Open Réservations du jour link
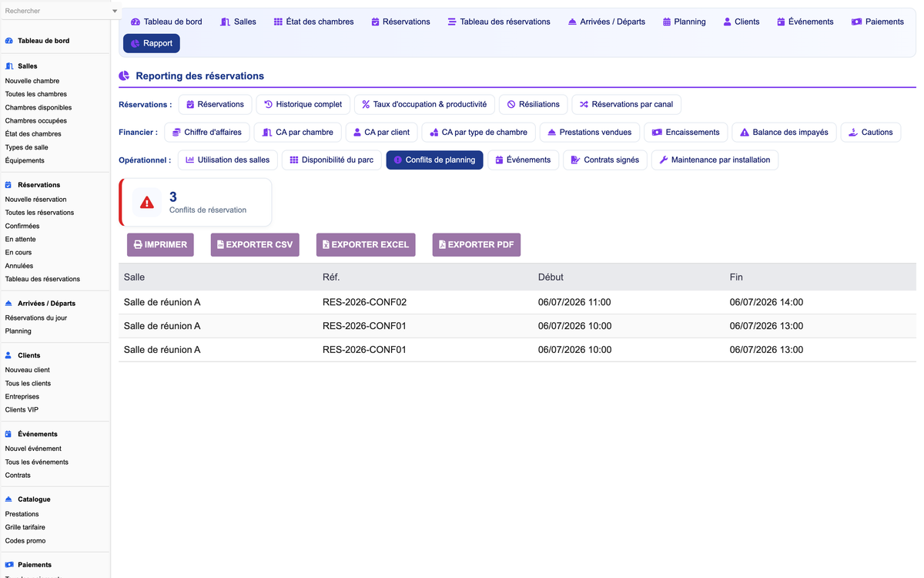The width and height of the screenshot is (924, 578). click(x=36, y=318)
